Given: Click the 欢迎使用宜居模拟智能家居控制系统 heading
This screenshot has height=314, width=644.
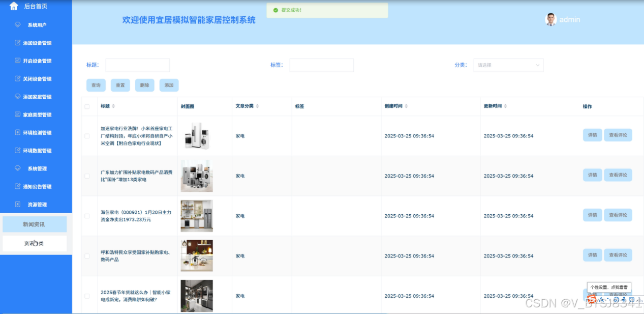Looking at the screenshot, I should click(x=189, y=20).
